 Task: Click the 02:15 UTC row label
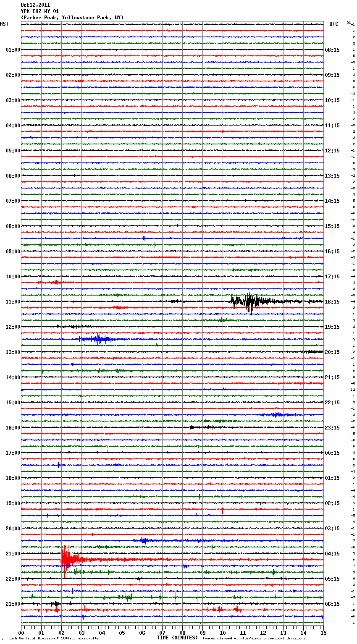pyautogui.click(x=332, y=503)
